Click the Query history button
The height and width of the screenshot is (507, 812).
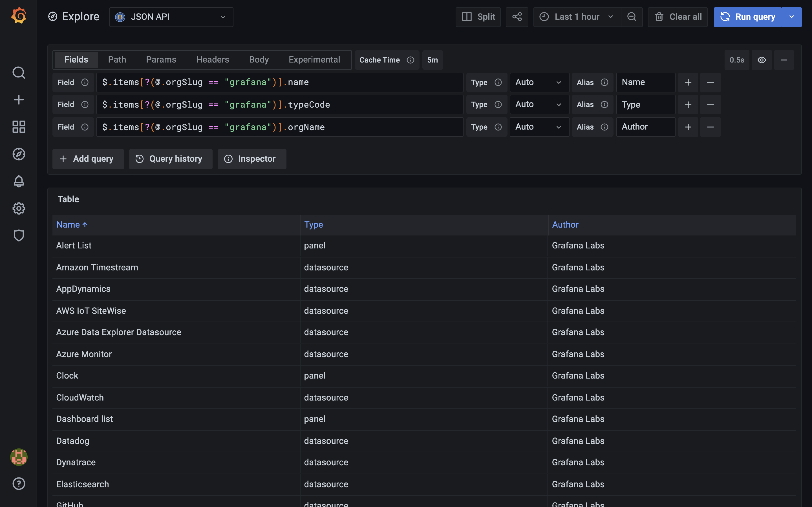pyautogui.click(x=171, y=159)
